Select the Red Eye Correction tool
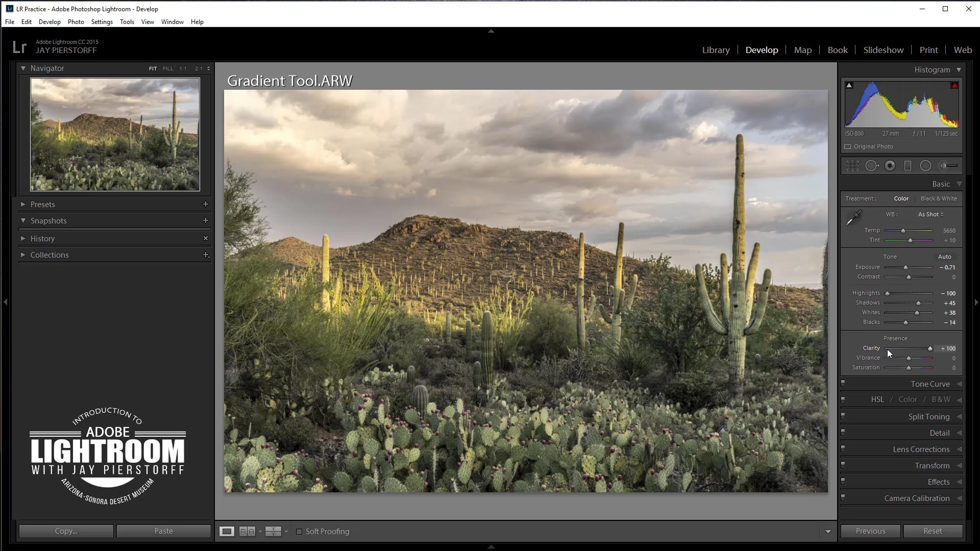 click(x=890, y=166)
